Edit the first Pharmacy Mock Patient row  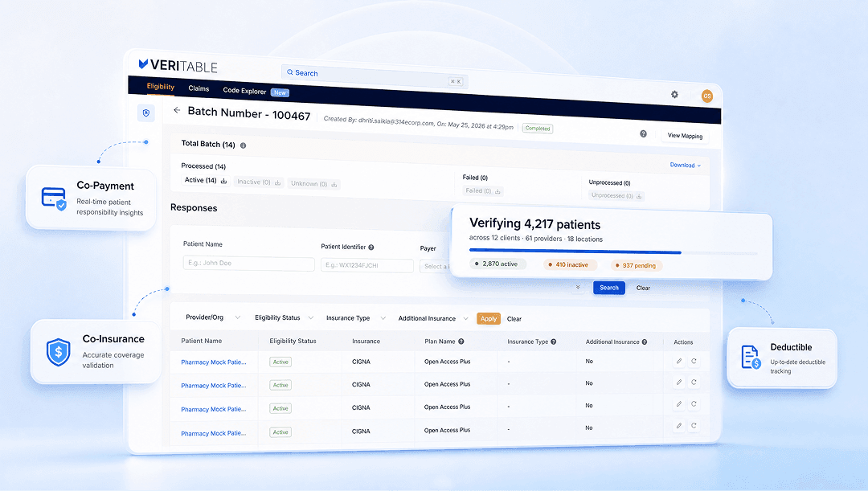[679, 361]
